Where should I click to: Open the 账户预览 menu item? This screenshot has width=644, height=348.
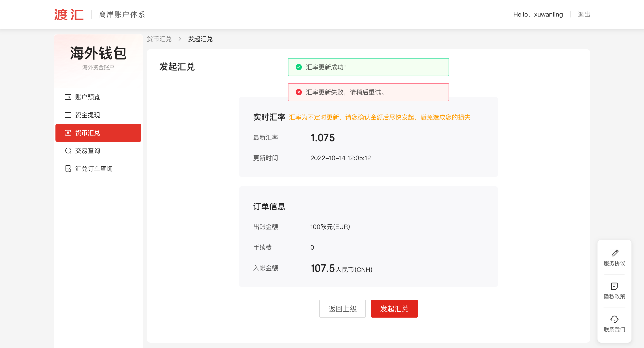98,97
